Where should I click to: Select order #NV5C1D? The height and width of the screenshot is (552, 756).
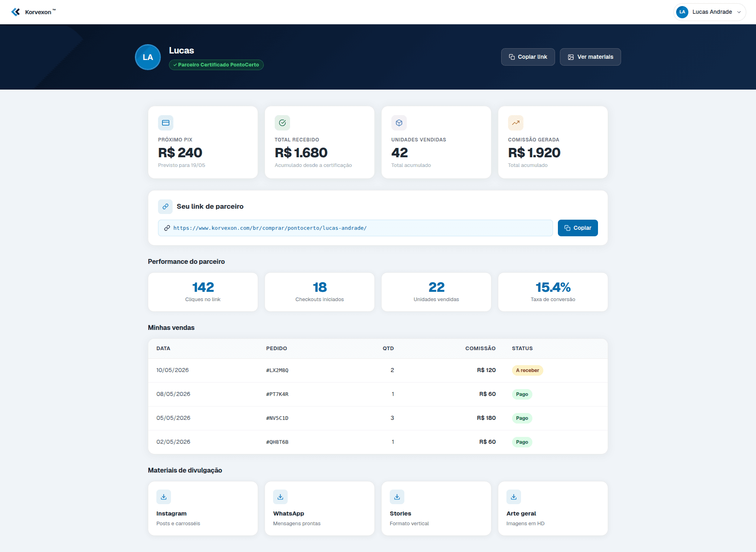point(277,418)
